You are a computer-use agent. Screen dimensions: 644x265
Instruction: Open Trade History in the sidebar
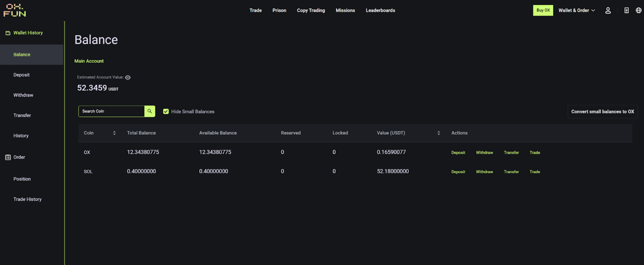pyautogui.click(x=27, y=199)
